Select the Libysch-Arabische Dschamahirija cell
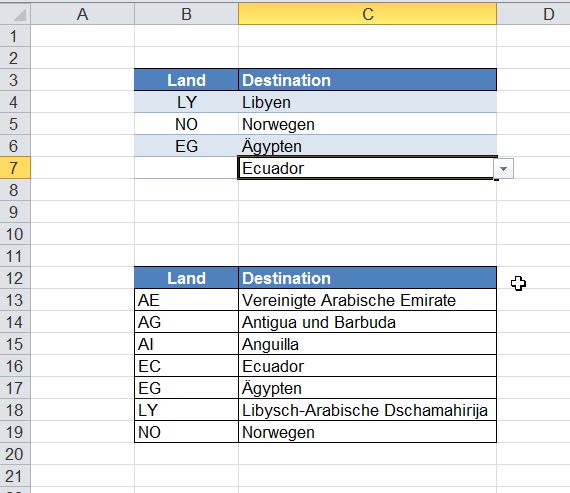 coord(368,410)
